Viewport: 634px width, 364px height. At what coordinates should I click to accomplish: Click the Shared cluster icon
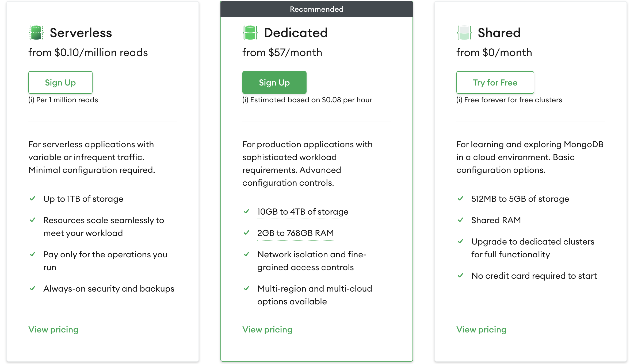[x=464, y=33]
